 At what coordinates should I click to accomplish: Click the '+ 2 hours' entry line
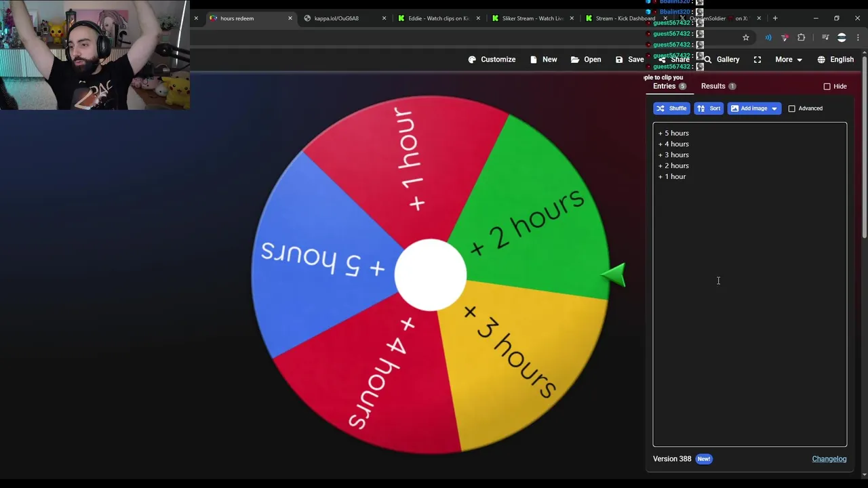[673, 165]
